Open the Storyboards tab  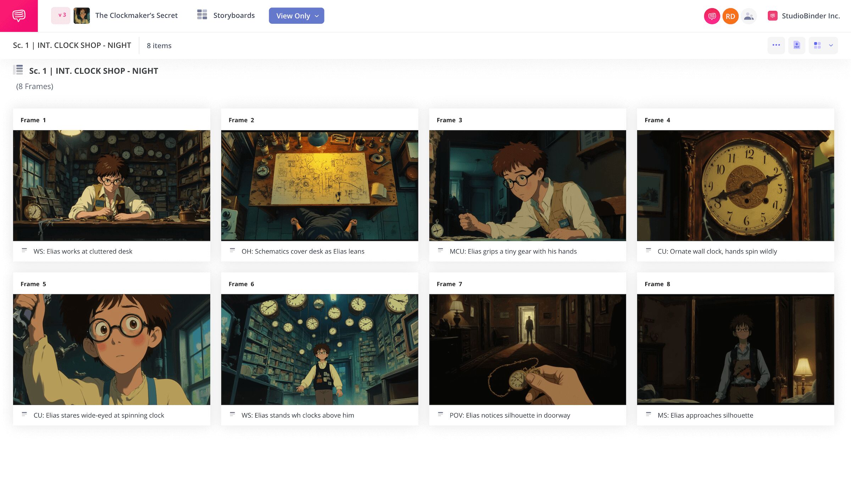pyautogui.click(x=234, y=15)
